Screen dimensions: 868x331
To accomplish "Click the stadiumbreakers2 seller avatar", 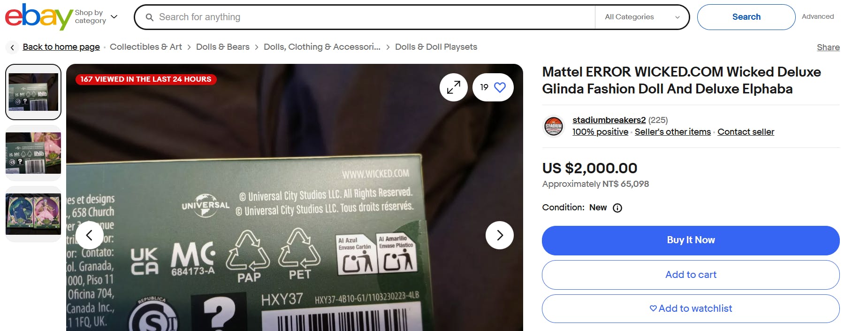I will click(x=554, y=126).
